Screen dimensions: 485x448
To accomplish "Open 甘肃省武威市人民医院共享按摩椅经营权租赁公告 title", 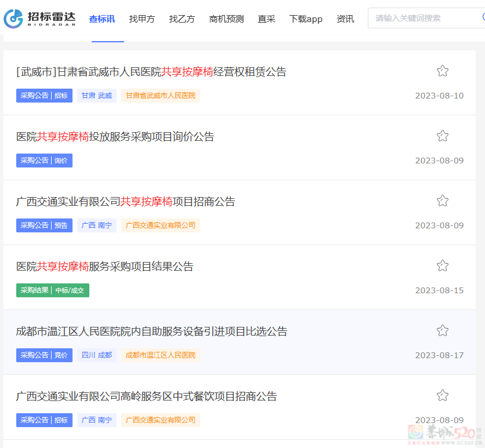I will 151,72.
